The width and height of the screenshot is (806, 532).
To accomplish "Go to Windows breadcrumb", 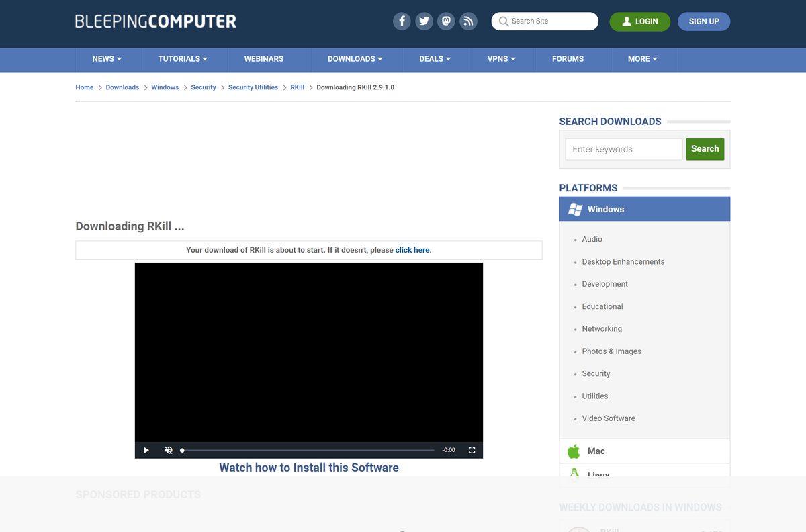I will 165,87.
